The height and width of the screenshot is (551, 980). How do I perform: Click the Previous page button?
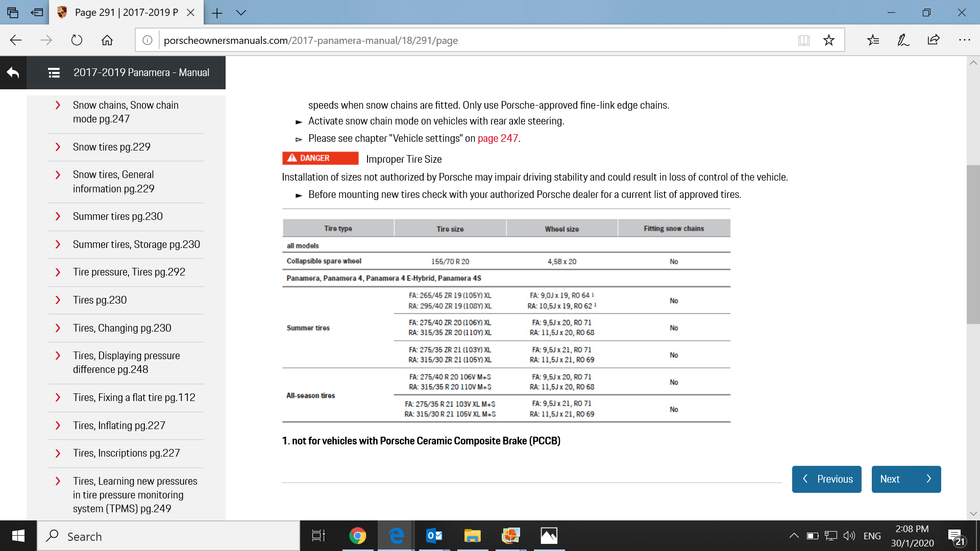click(x=826, y=479)
